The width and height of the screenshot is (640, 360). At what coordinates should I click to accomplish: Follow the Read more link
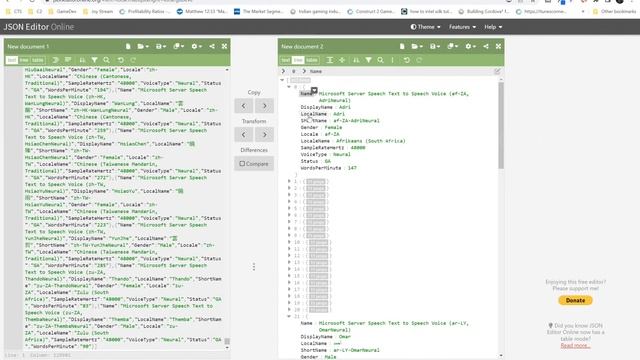575,345
